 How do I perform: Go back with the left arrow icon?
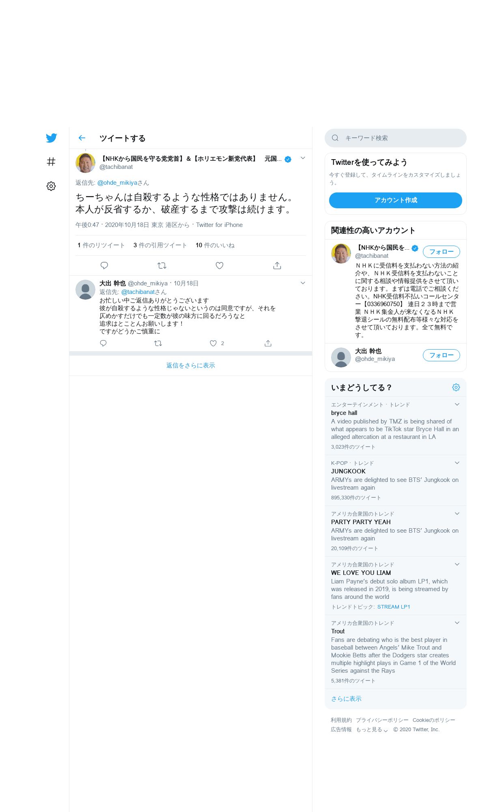point(82,138)
